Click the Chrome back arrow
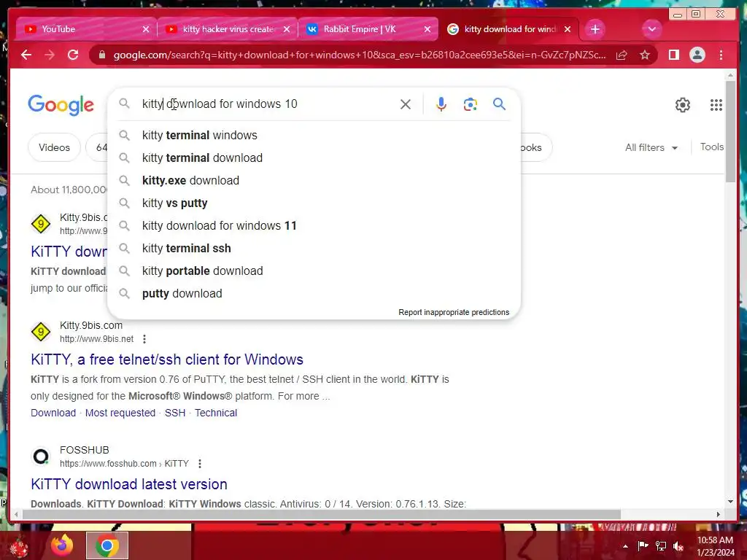Viewport: 747px width, 560px height. pos(26,55)
